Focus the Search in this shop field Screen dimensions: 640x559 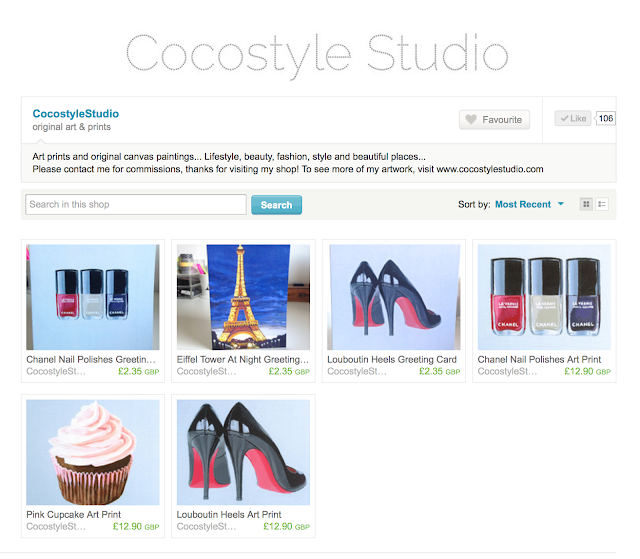click(136, 204)
